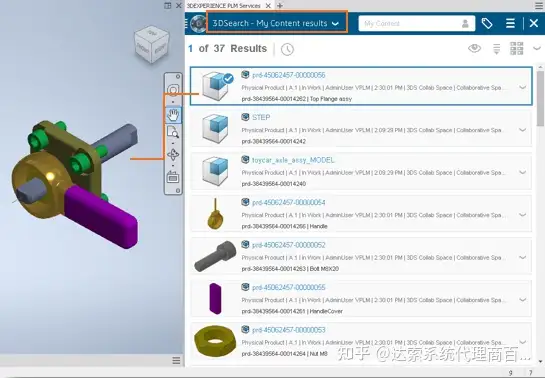Image resolution: width=545 pixels, height=378 pixels.
Task: Open prd-45062457-00000052 bolt link
Action: (288, 245)
